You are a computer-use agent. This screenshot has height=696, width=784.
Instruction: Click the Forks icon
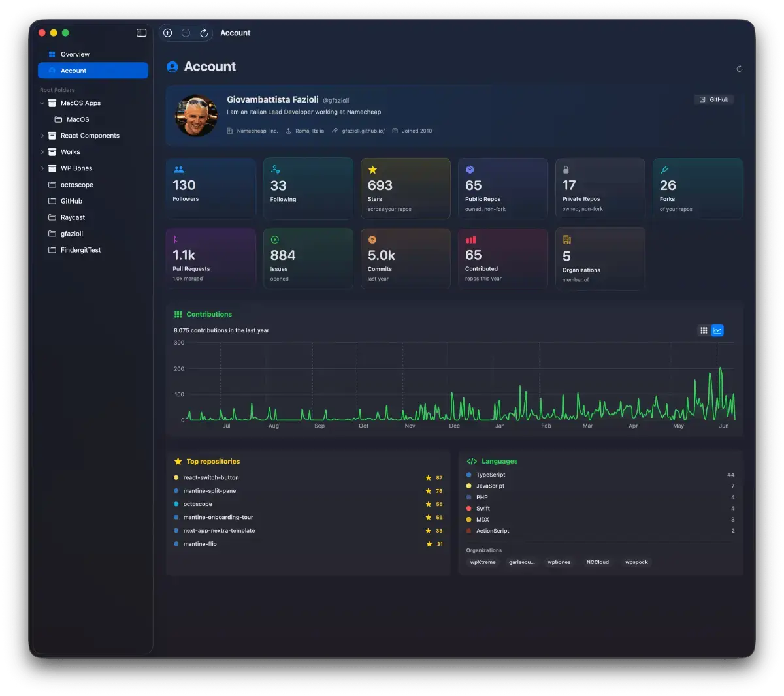[664, 170]
